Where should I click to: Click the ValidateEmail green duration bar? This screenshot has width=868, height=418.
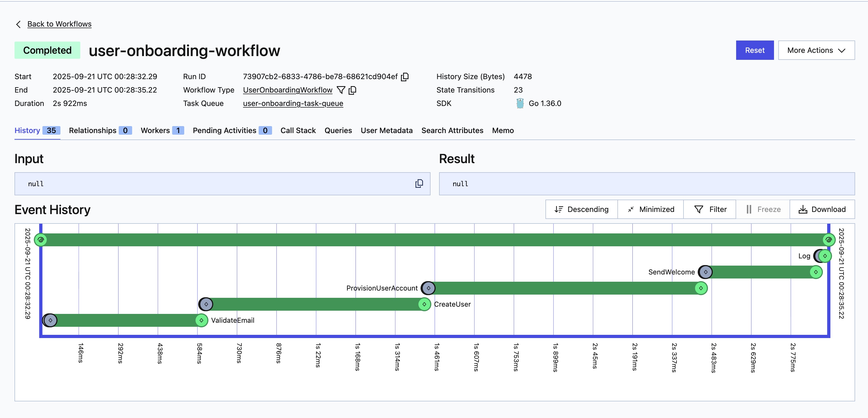(126, 320)
